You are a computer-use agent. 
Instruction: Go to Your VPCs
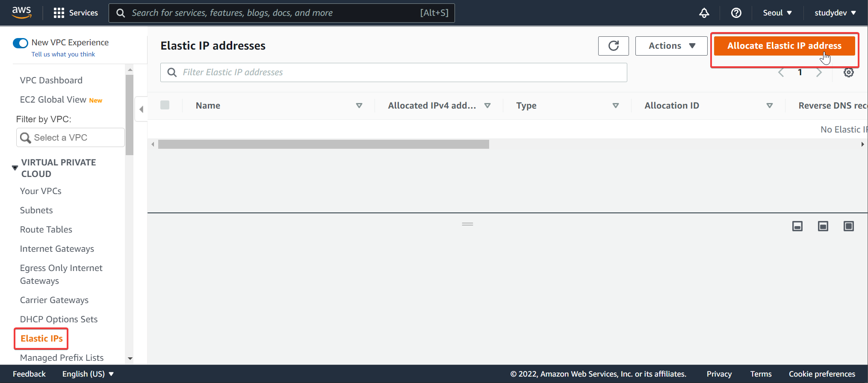click(x=41, y=191)
